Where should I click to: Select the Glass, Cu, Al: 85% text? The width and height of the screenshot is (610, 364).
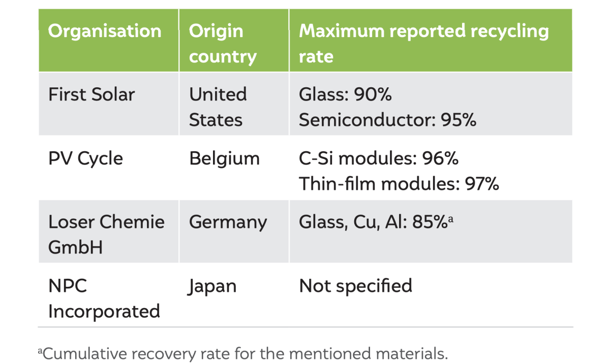[x=373, y=222]
